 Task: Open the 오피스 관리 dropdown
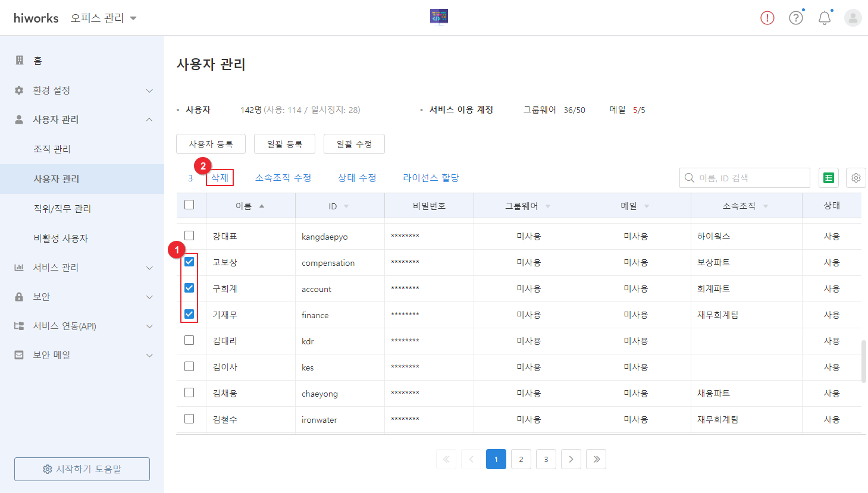pyautogui.click(x=104, y=18)
